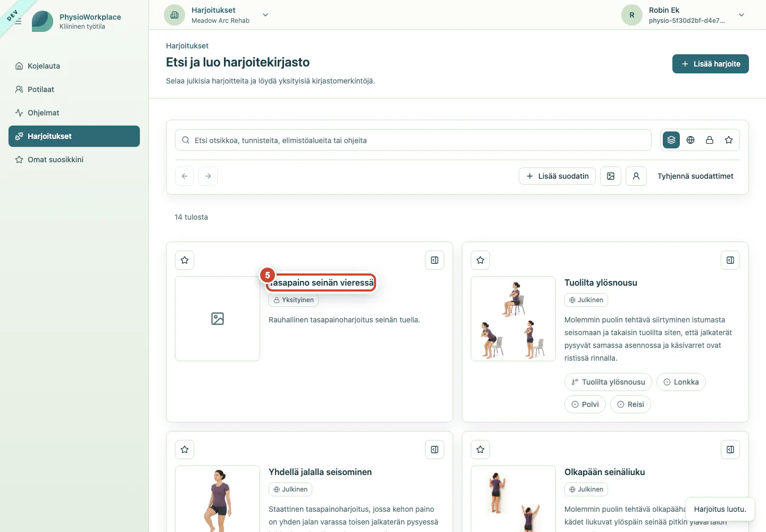
Task: Expand the Harjoitukset Meadow Arc Rehab dropdown
Action: coord(265,15)
